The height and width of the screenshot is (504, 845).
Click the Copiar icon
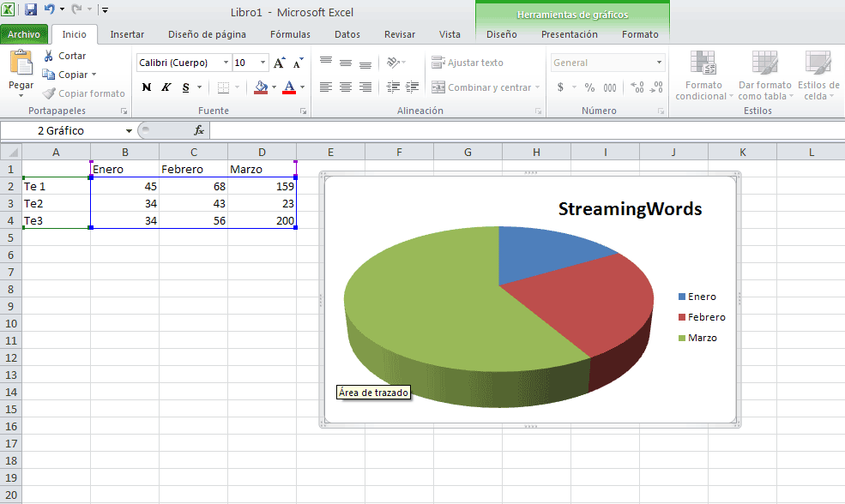pyautogui.click(x=49, y=75)
